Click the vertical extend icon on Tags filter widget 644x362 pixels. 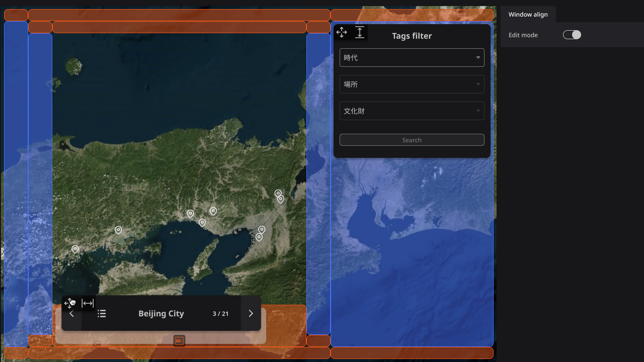(360, 33)
